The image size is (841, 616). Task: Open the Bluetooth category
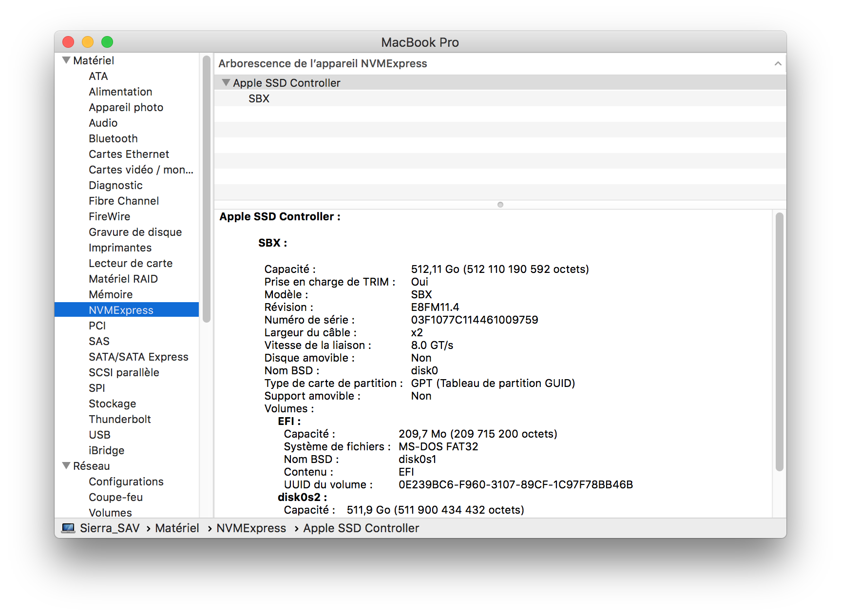point(113,138)
